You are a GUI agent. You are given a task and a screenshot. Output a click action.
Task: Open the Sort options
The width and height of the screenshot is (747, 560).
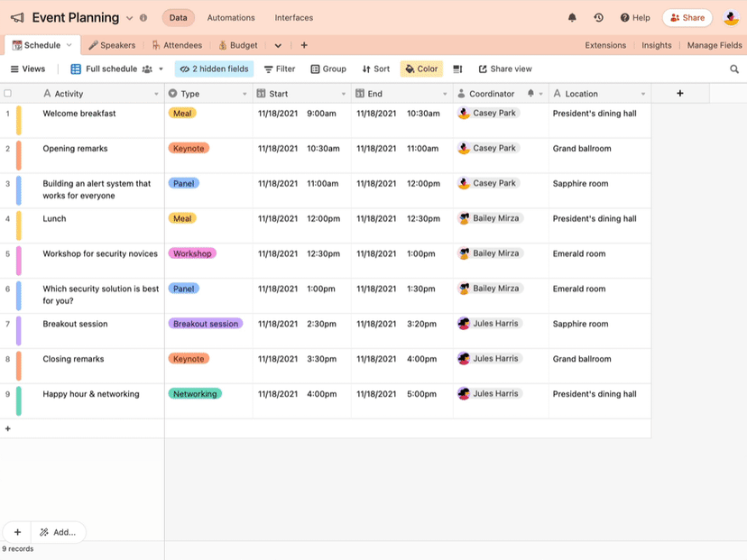[374, 69]
